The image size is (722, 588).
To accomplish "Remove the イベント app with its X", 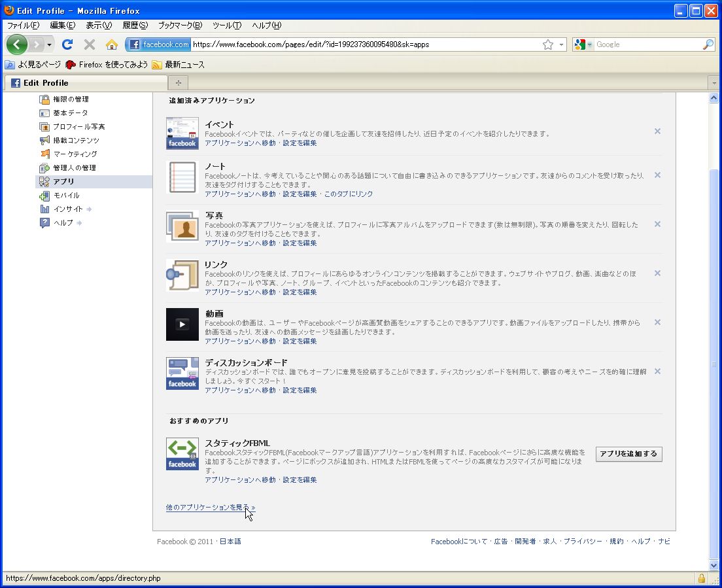I will pyautogui.click(x=657, y=131).
